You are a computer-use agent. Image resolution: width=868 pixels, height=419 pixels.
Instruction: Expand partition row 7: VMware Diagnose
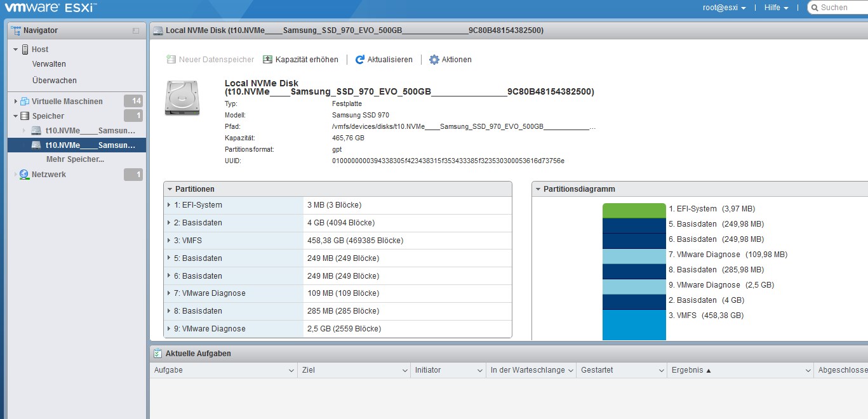pyautogui.click(x=169, y=293)
